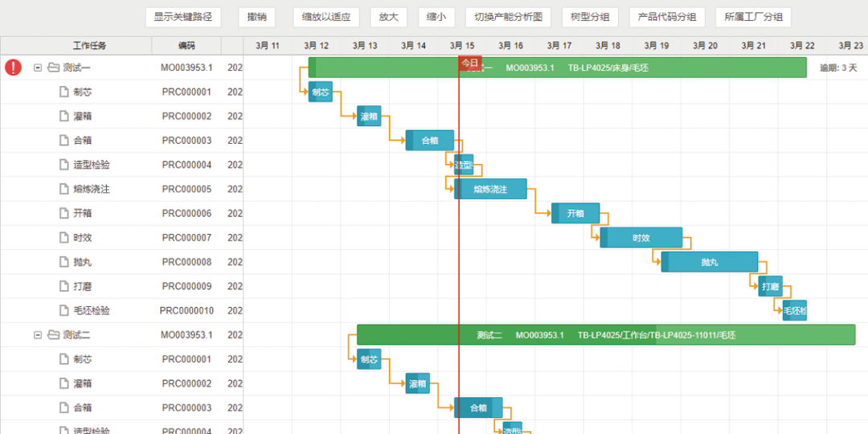868x434 pixels.
Task: Click code PRC000007 in the table
Action: click(186, 238)
